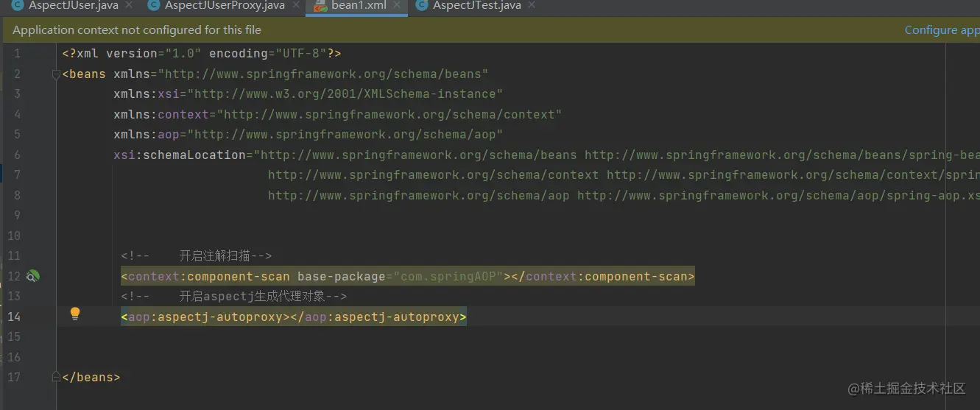Click the aop:aspectj-autoproxy opening tag
Screen dimensions: 980x410
coord(205,317)
